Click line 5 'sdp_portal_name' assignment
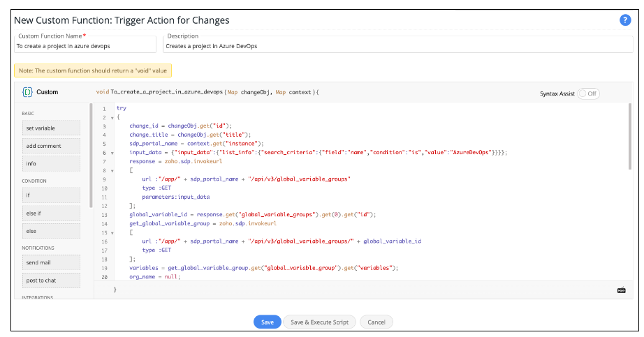Screen dimensions: 644x337 pyautogui.click(x=196, y=144)
